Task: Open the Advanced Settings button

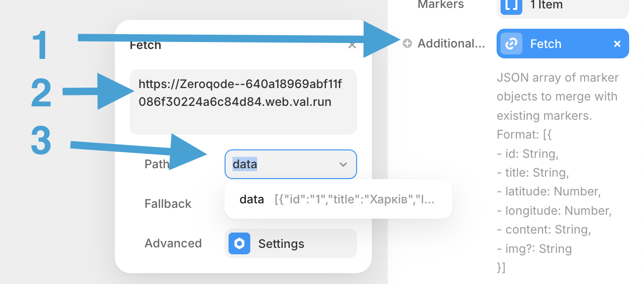Action: pos(291,243)
